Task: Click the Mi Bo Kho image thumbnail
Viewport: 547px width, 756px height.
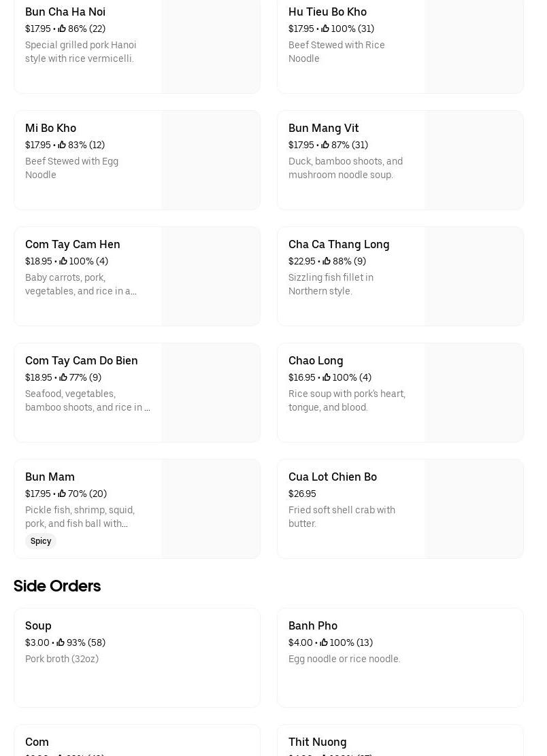Action: point(210,160)
